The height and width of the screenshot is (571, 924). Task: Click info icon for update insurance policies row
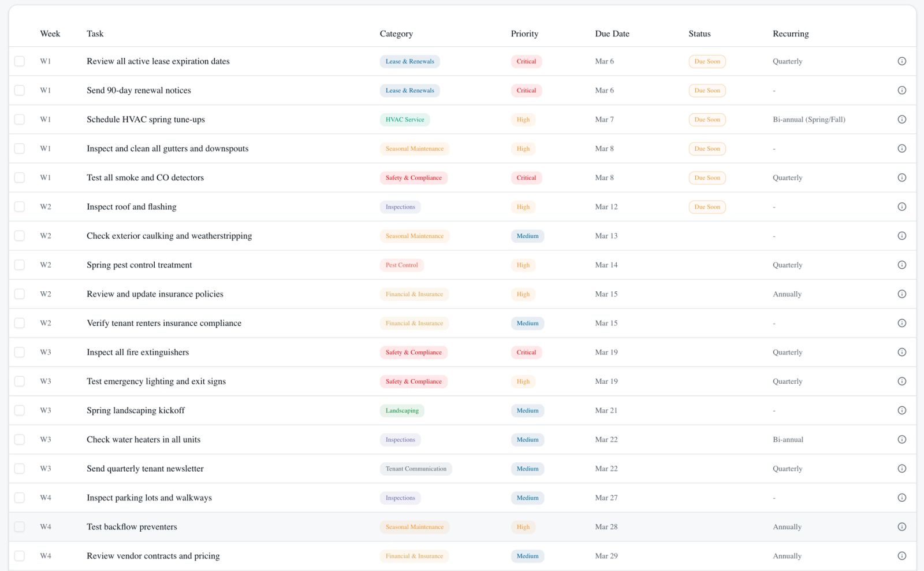pos(901,294)
